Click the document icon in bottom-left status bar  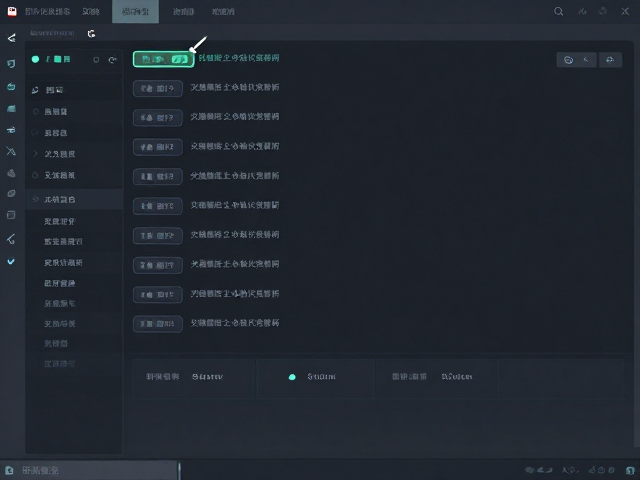[x=9, y=470]
